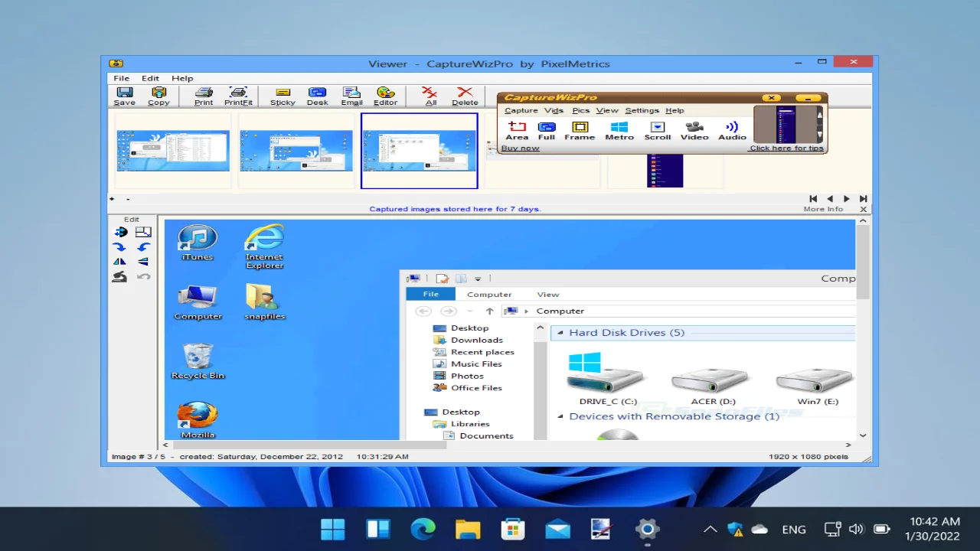Click the Delete toolbar icon
This screenshot has width=980, height=551.
click(x=465, y=96)
